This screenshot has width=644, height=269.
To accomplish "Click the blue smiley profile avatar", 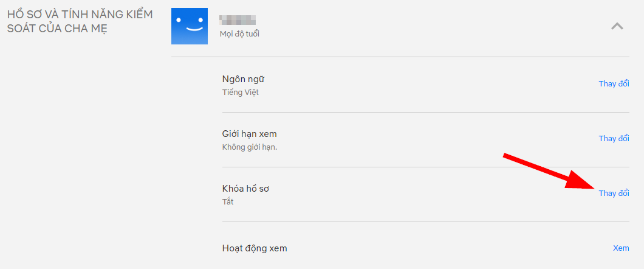I will click(x=190, y=26).
